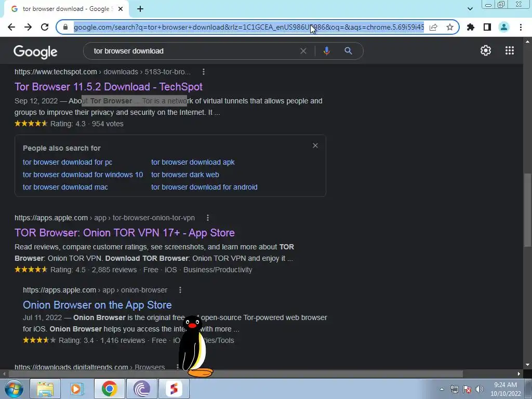Reload the current page
Viewport: 532px width, 399px height.
coord(45,27)
